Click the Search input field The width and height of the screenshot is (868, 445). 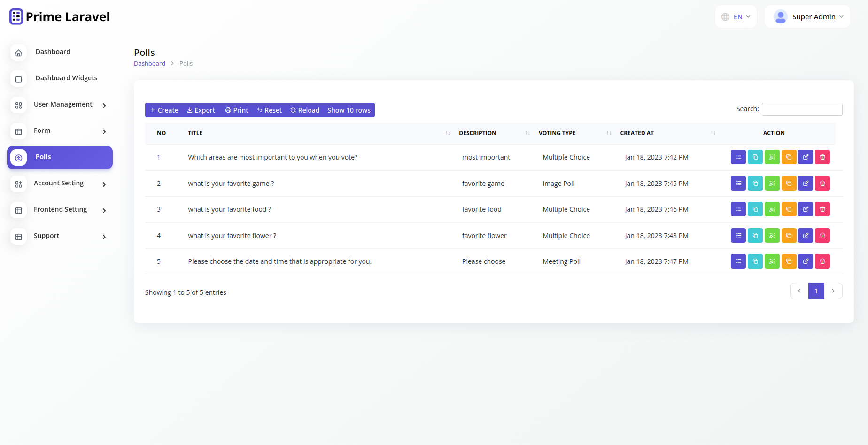coord(802,109)
